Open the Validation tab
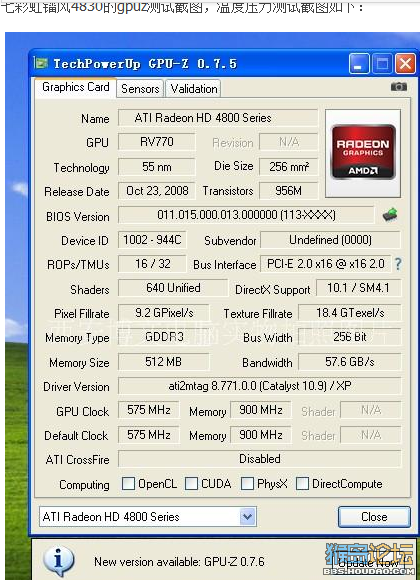Viewport: 420px width, 580px height. (194, 89)
